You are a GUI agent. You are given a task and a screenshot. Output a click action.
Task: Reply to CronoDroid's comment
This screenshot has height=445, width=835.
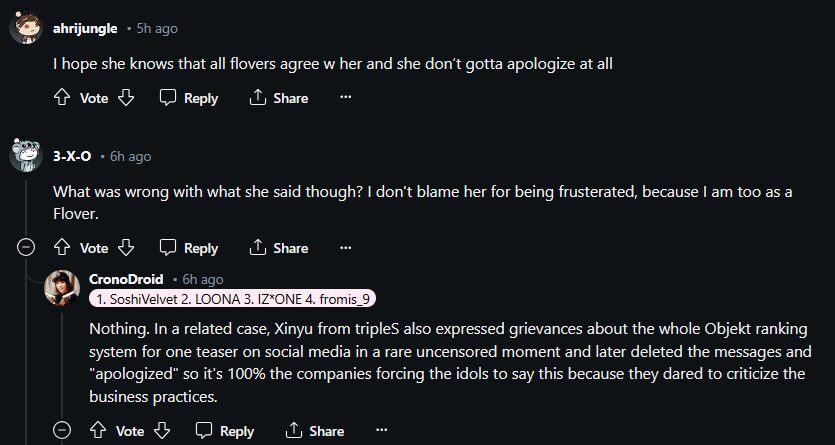(225, 431)
